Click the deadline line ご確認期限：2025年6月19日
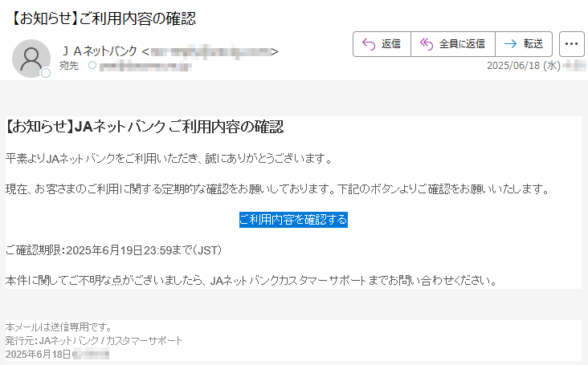588x365 pixels. click(x=113, y=250)
